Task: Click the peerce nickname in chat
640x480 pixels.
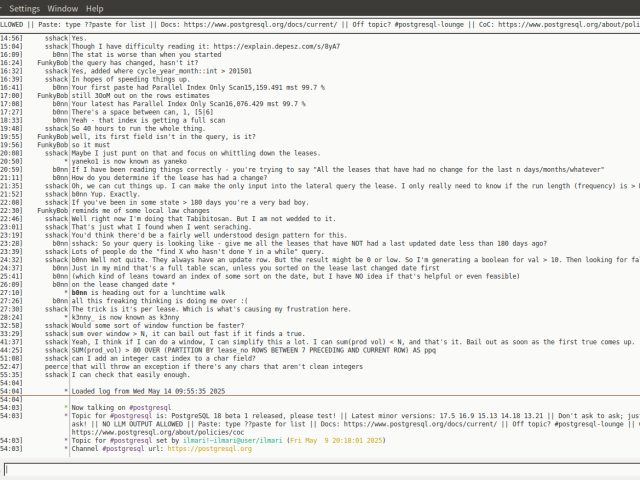Action: pos(56,366)
